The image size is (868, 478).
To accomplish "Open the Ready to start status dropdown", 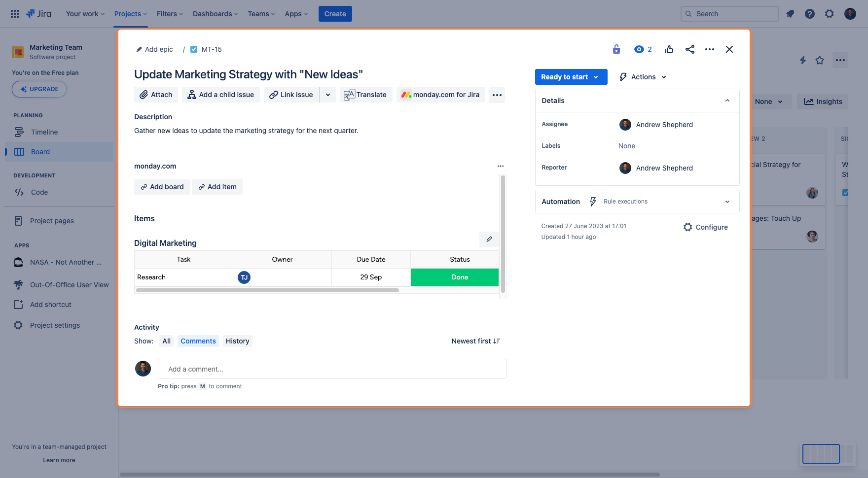I will click(571, 77).
